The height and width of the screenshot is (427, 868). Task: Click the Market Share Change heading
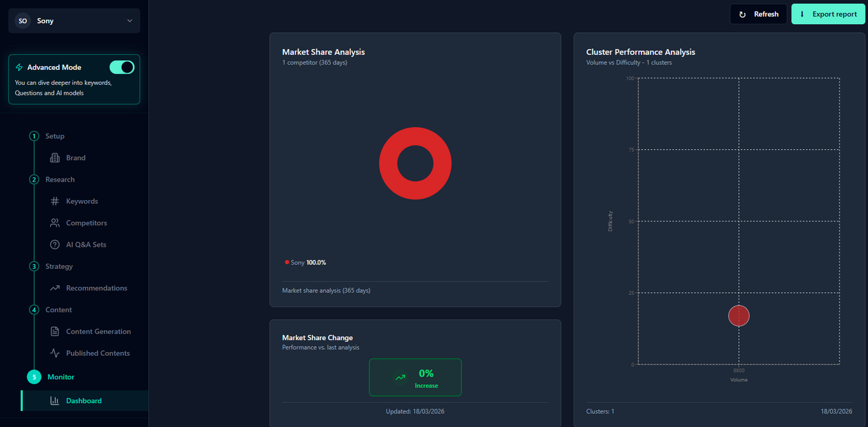click(x=317, y=338)
